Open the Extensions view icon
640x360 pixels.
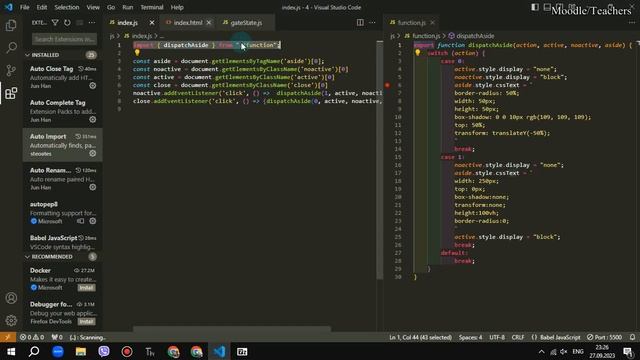(11, 93)
